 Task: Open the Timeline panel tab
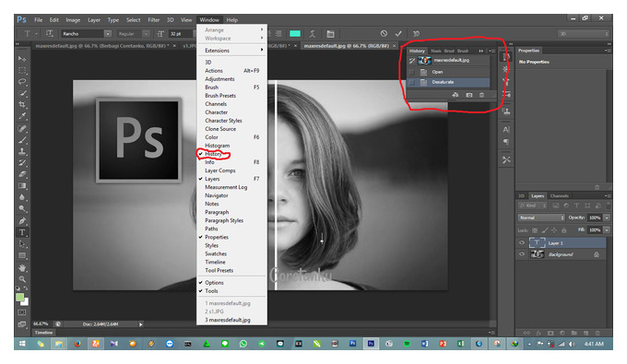tap(44, 333)
